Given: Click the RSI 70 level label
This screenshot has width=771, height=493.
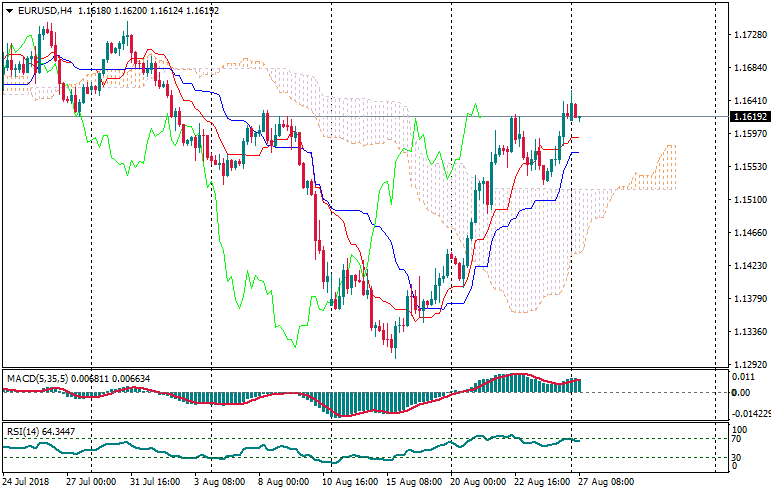Looking at the screenshot, I should [738, 439].
